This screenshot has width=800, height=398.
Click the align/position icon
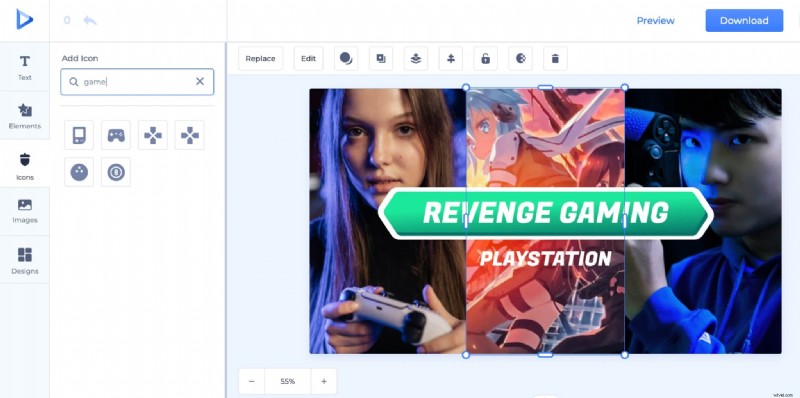[x=451, y=59]
